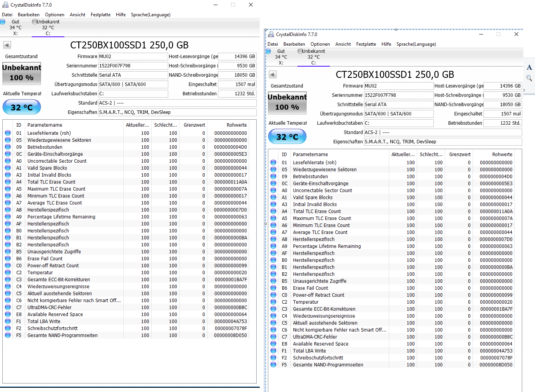Open Bearbeiten menu in left window
Screen dimensions: 535x392
pyautogui.click(x=29, y=15)
